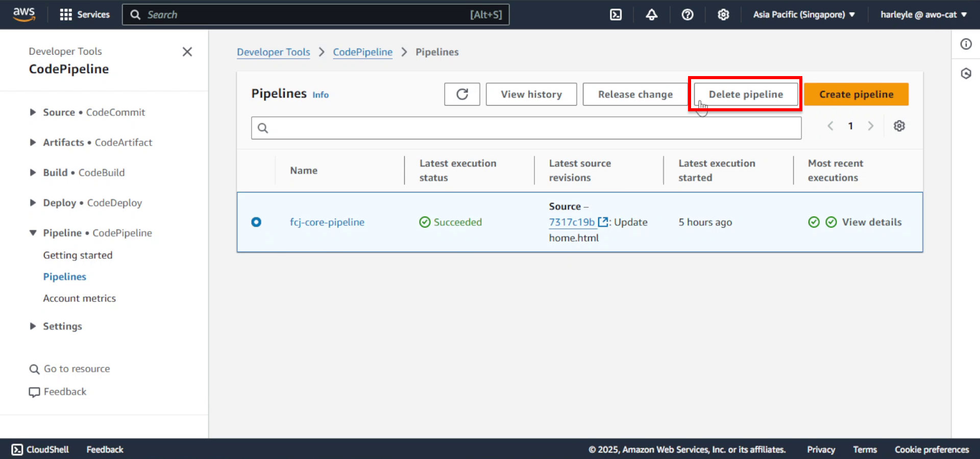Open Cookie preferences in footer
Screen dimensions: 980x459
(x=932, y=449)
